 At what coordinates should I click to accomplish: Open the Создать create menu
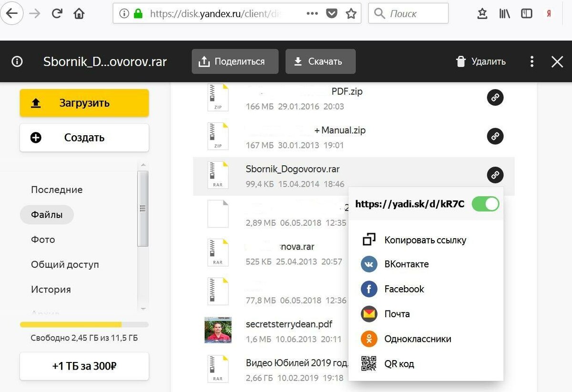tap(84, 138)
